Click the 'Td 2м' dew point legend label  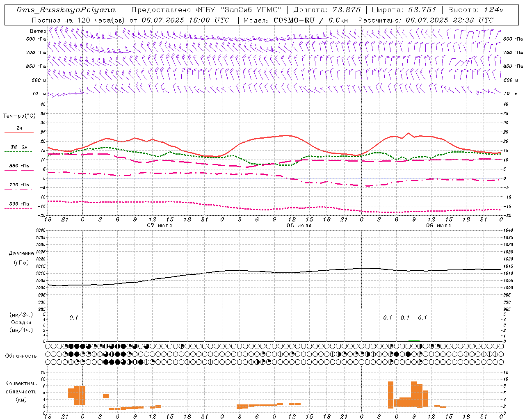pos(19,147)
